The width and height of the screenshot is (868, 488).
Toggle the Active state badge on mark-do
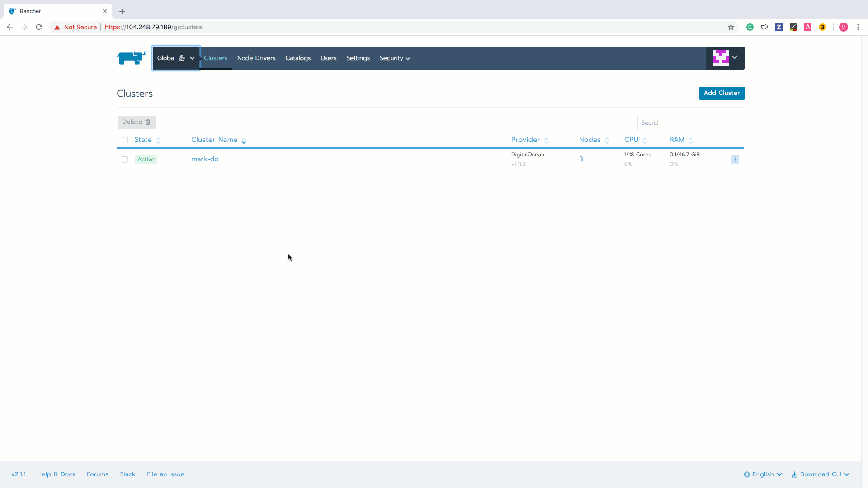[x=146, y=159]
